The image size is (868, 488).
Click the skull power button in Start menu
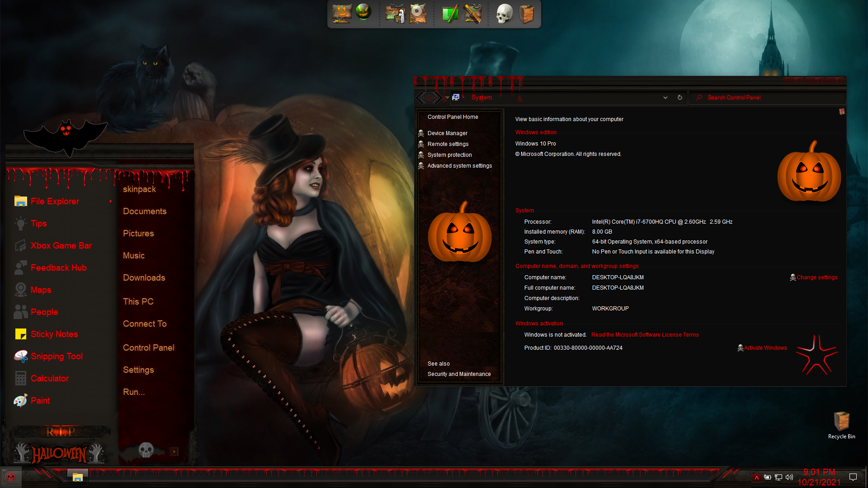146,450
